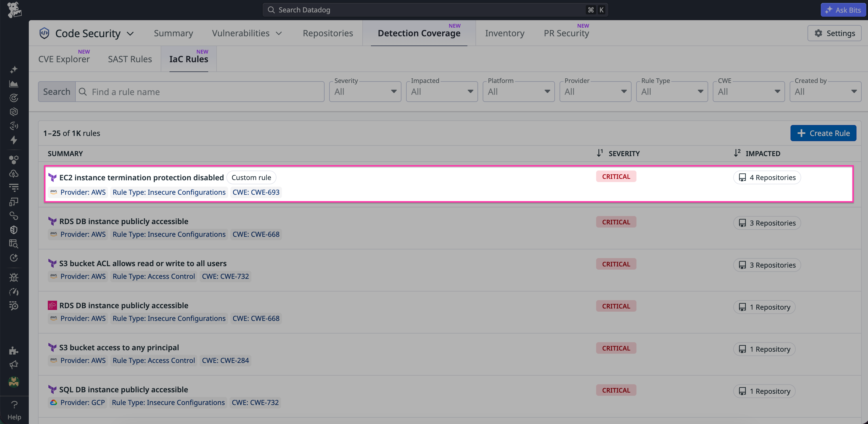Open the Security shield sidebar icon
The width and height of the screenshot is (868, 424).
[14, 230]
